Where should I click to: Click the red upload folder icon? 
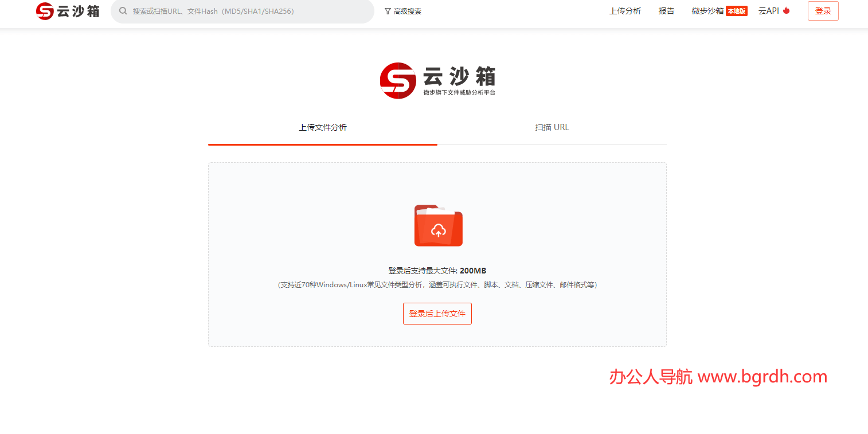(x=438, y=226)
